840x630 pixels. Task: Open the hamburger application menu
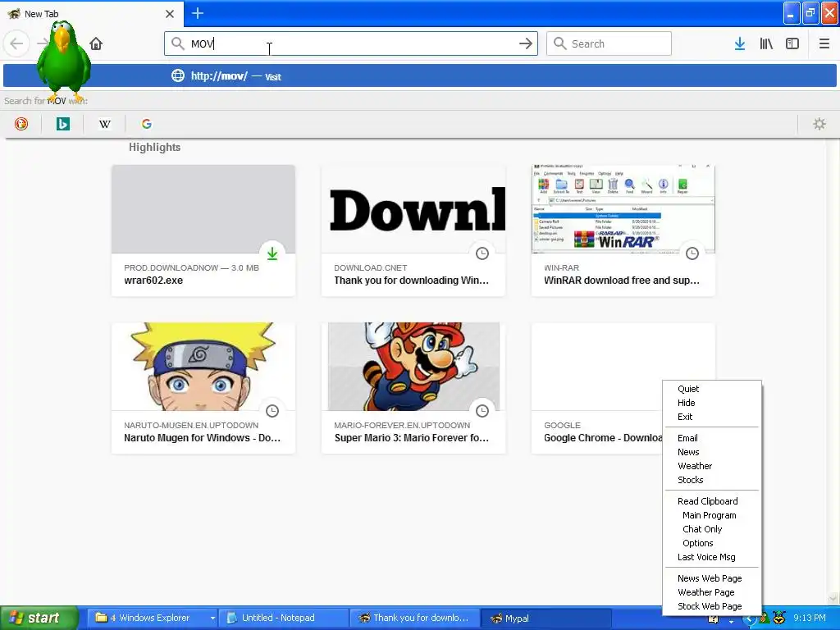(x=824, y=43)
